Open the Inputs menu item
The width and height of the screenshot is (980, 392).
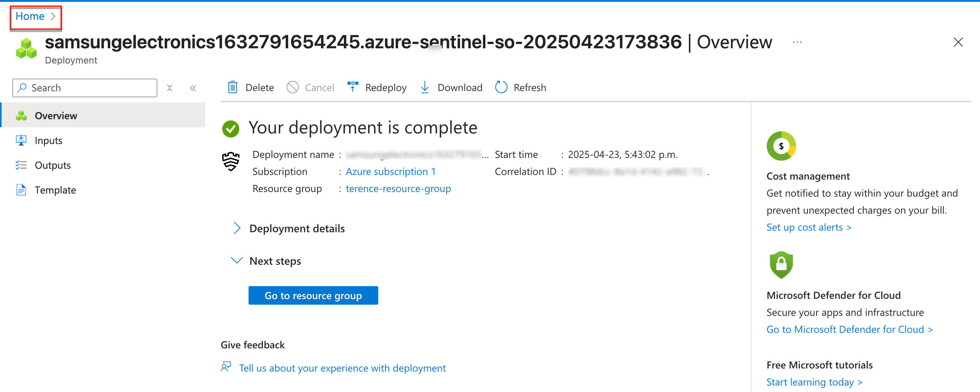coord(48,141)
